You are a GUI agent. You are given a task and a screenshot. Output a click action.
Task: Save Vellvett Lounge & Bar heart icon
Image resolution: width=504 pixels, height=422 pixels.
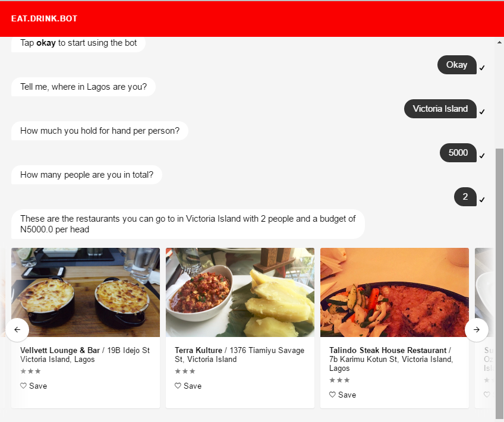[x=23, y=386]
